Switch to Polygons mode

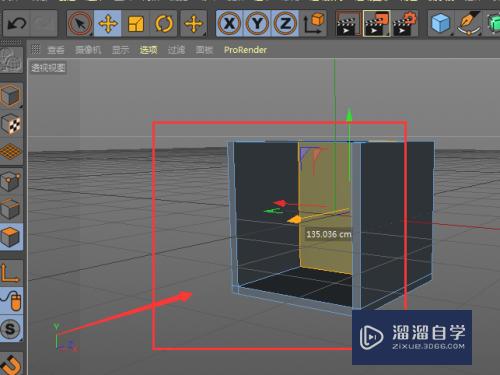click(11, 237)
